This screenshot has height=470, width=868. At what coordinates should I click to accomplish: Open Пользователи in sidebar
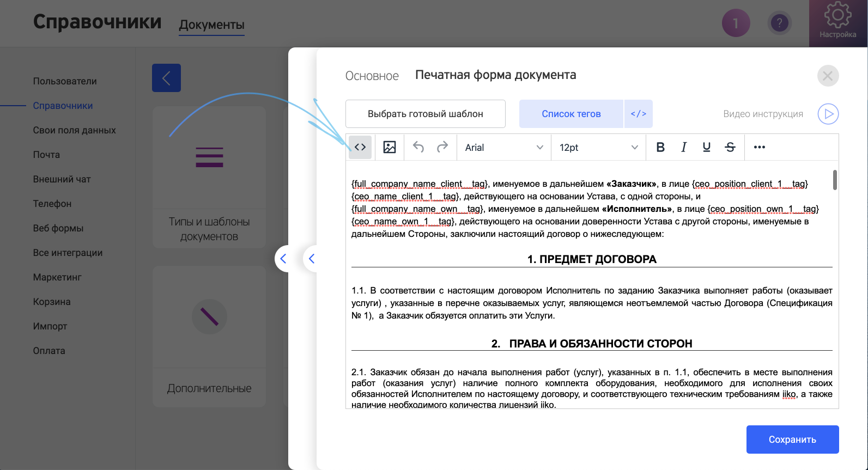pos(65,81)
